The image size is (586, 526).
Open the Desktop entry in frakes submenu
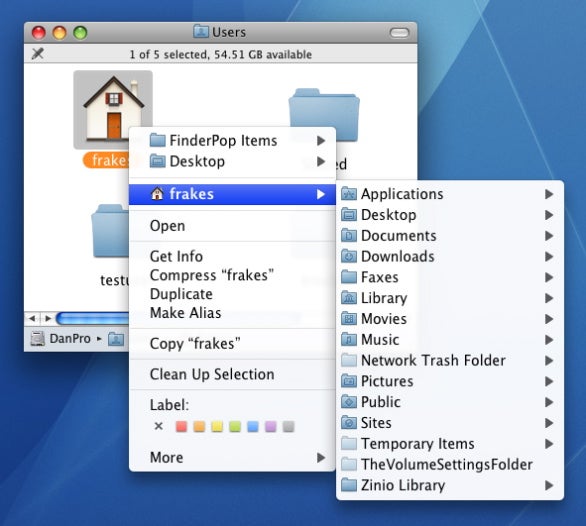450,215
